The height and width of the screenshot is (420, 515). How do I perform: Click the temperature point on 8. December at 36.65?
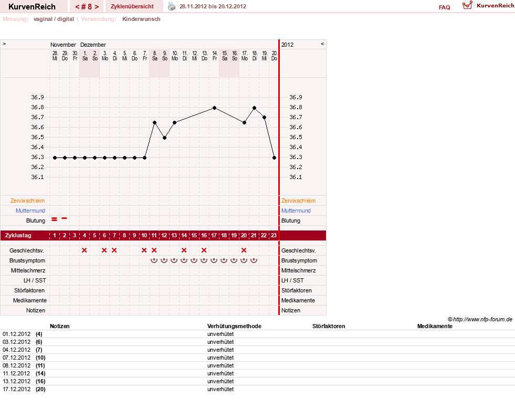pyautogui.click(x=154, y=122)
